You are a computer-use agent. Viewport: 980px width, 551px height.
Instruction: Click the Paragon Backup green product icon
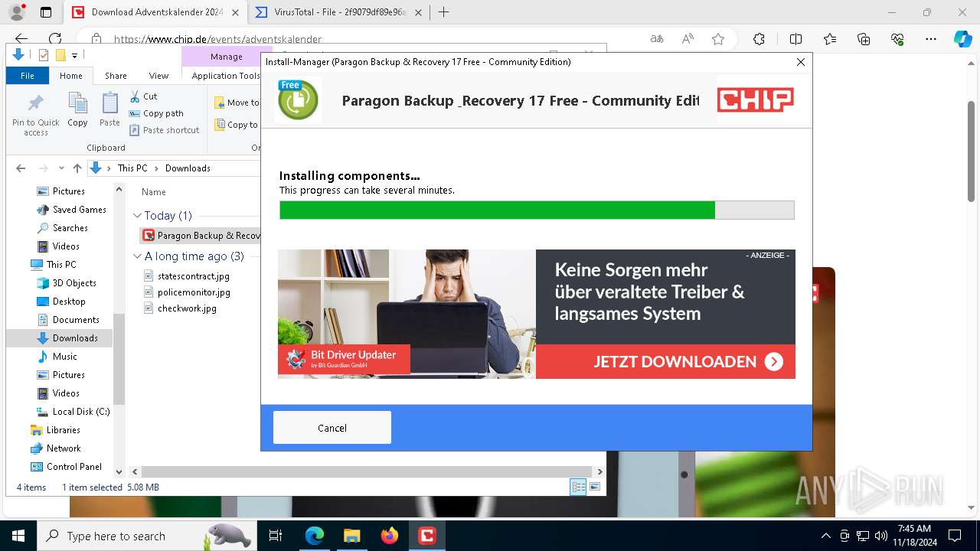[298, 99]
